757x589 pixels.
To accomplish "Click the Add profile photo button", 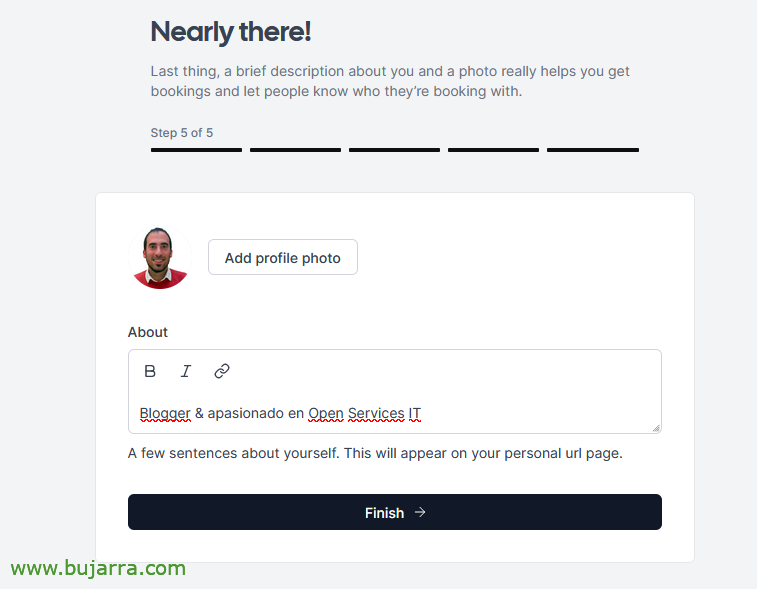I will 283,257.
